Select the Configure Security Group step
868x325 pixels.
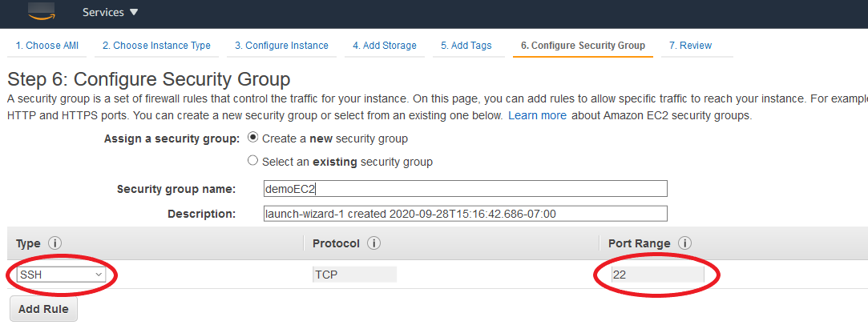tap(583, 46)
